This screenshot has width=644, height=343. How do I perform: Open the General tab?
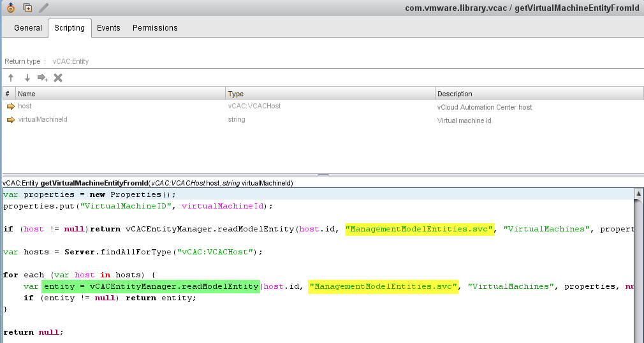(x=28, y=28)
